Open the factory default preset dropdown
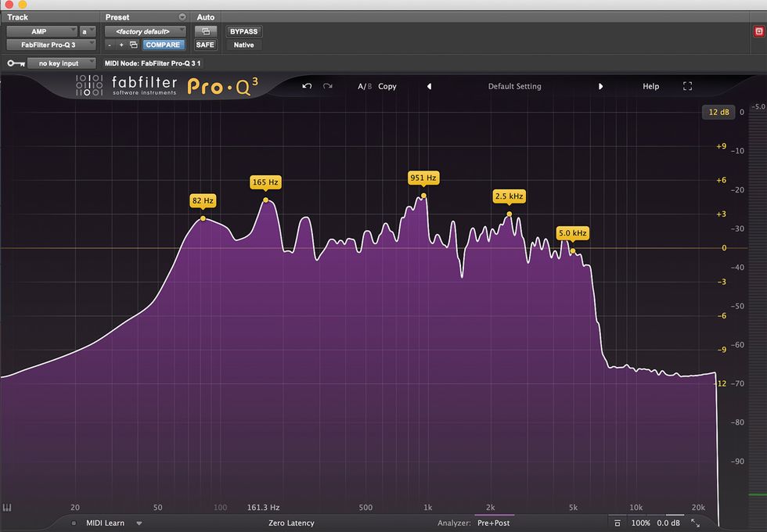 (x=146, y=31)
